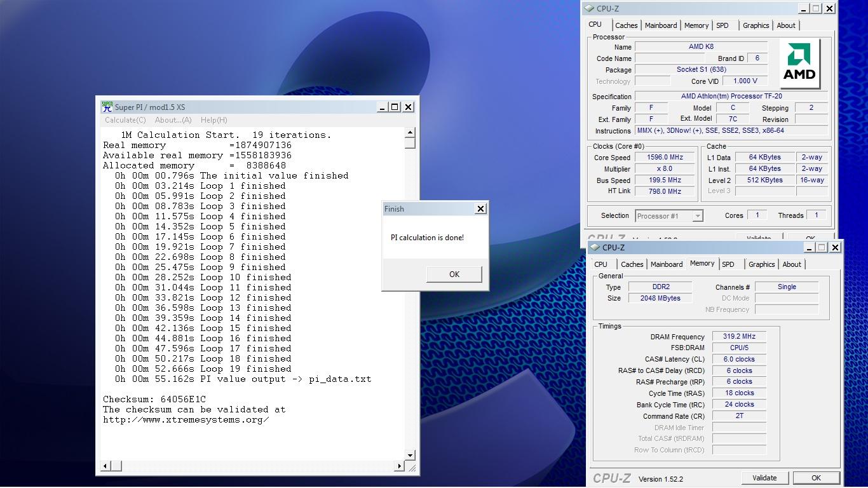The width and height of the screenshot is (868, 488).
Task: Click the Loop 19 finished line
Action: 203,369
